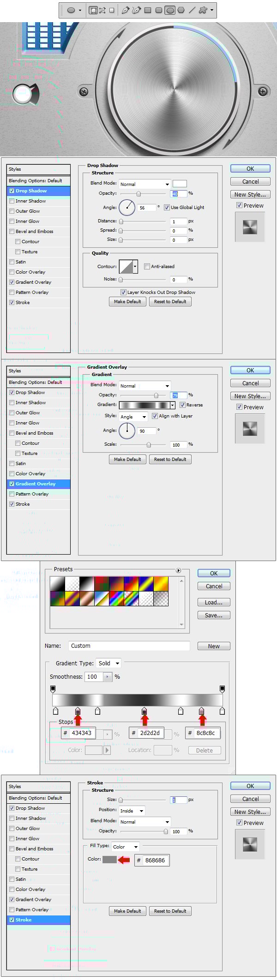The image size is (277, 980).
Task: Pick the Polygon shape tool
Action: (181, 10)
